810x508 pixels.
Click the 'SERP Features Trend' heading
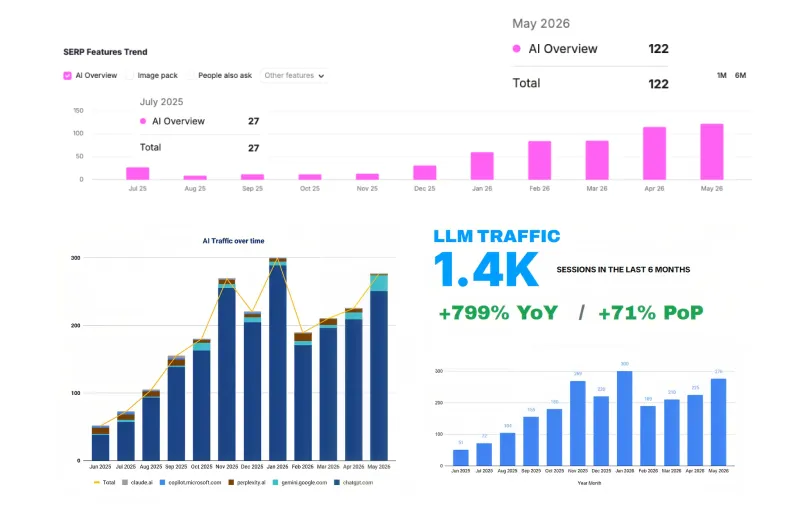[105, 52]
